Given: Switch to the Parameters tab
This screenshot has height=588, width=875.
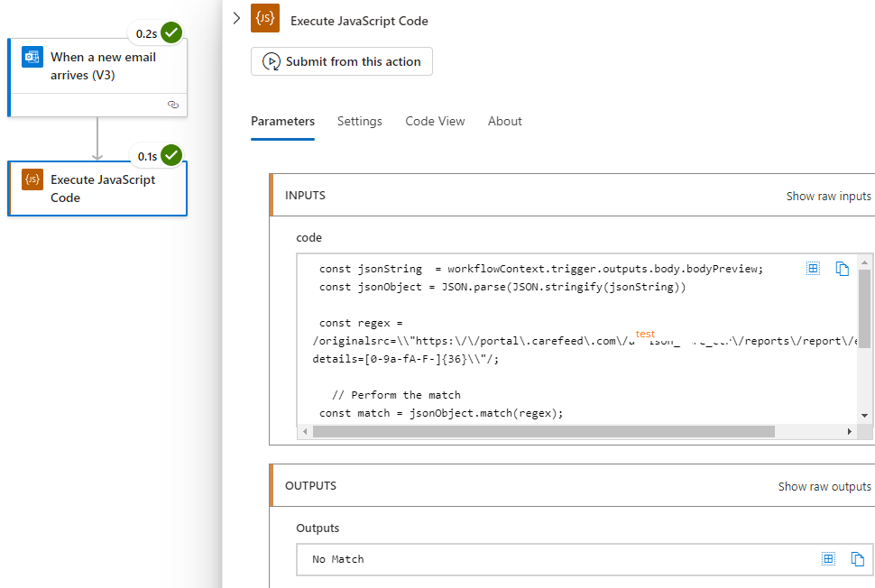Looking at the screenshot, I should [282, 121].
